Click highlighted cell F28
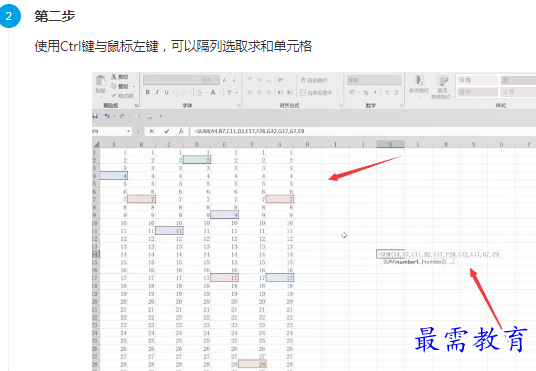The image size is (536, 371). click(252, 365)
